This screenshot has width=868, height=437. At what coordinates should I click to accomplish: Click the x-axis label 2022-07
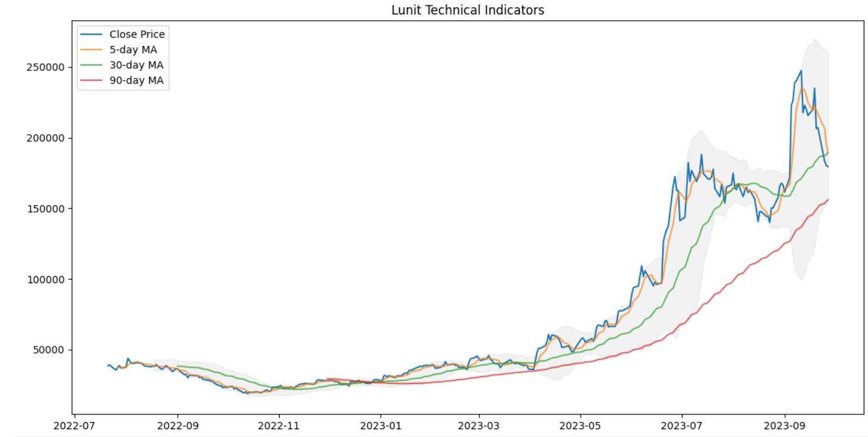click(74, 426)
